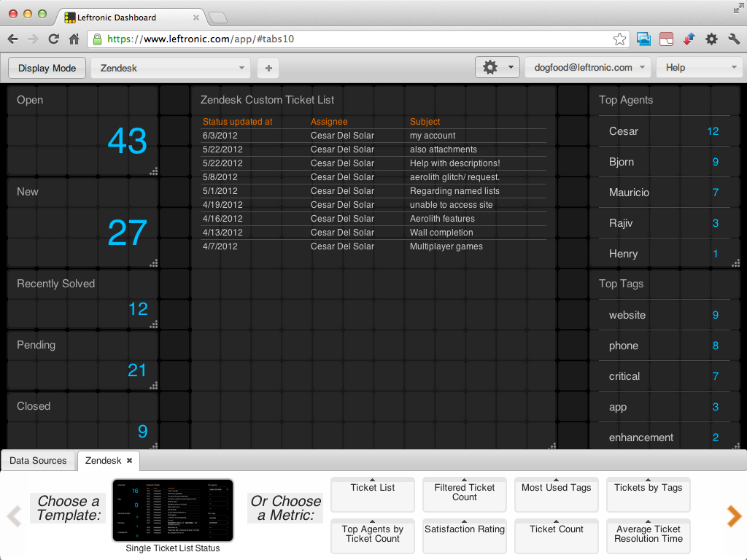Click the Display Mode button

[47, 68]
